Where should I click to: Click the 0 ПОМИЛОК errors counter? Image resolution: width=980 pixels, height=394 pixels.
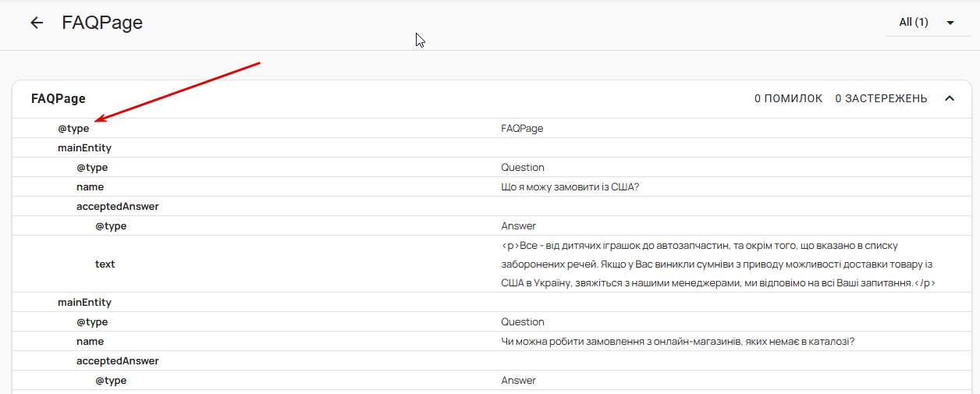click(x=788, y=98)
